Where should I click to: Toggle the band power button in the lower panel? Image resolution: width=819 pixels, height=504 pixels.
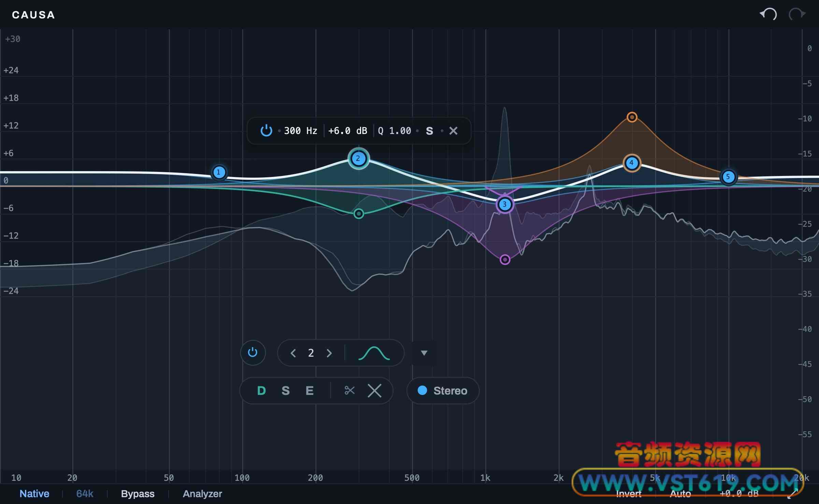coord(253,353)
